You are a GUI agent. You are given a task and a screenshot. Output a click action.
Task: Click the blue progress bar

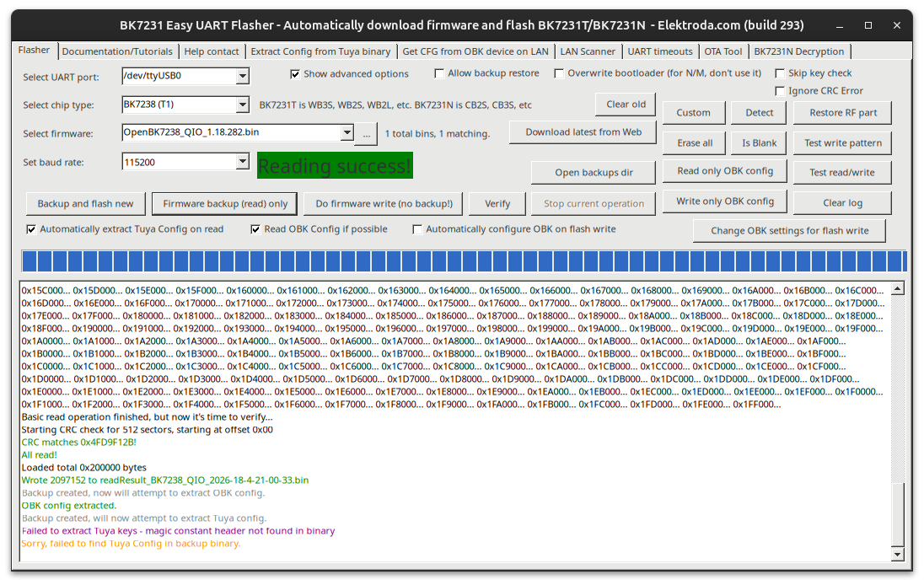coord(464,261)
